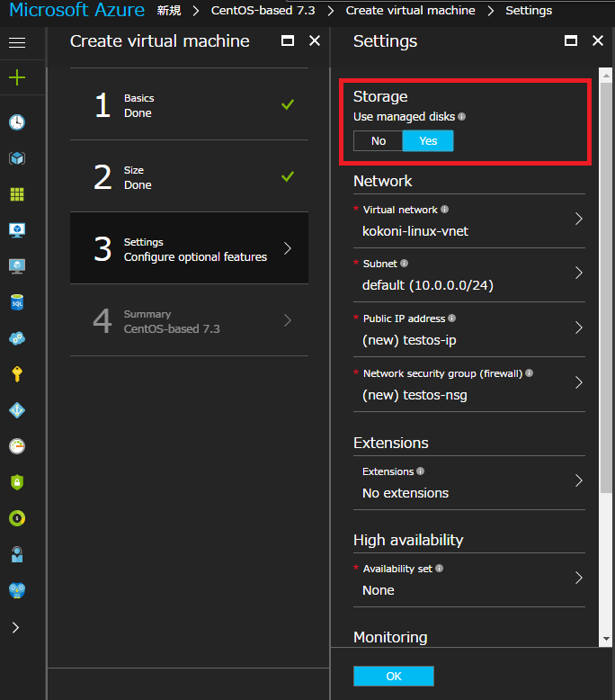The height and width of the screenshot is (700, 615).
Task: Open SQL databases icon in sidebar
Action: 17,302
